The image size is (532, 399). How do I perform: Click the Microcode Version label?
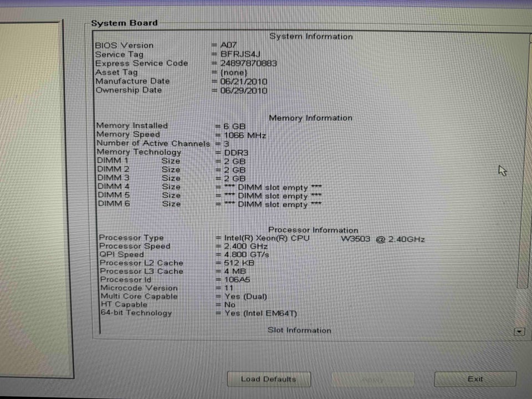(x=139, y=288)
